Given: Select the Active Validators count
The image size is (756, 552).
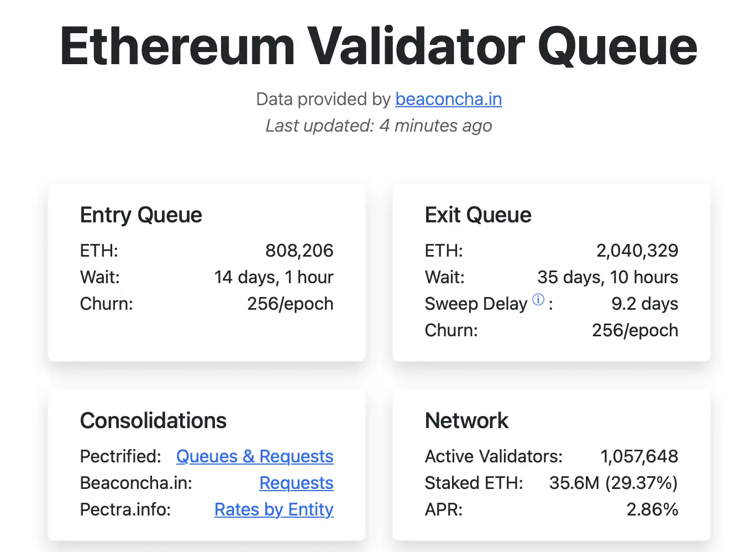Looking at the screenshot, I should pyautogui.click(x=639, y=456).
